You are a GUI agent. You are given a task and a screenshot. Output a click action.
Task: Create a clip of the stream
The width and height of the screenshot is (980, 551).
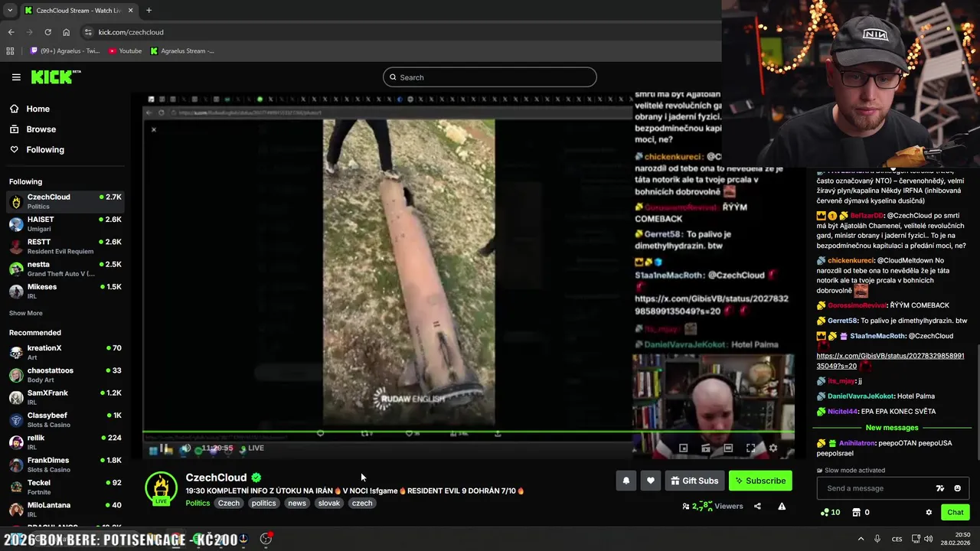(706, 448)
